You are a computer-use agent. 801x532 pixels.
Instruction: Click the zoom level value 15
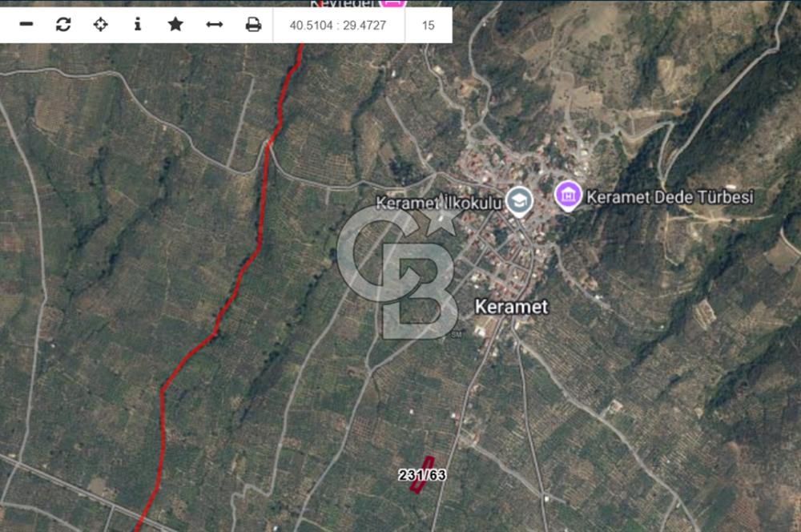pyautogui.click(x=428, y=25)
